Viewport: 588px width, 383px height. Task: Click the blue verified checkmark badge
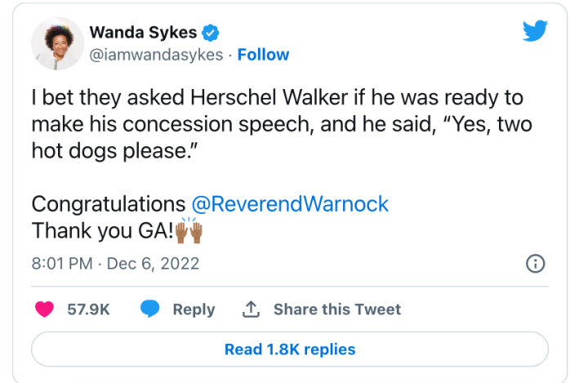coord(211,33)
